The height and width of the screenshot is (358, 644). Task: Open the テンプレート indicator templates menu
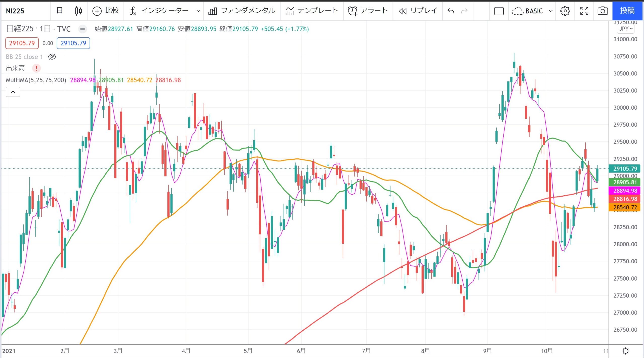(x=312, y=11)
